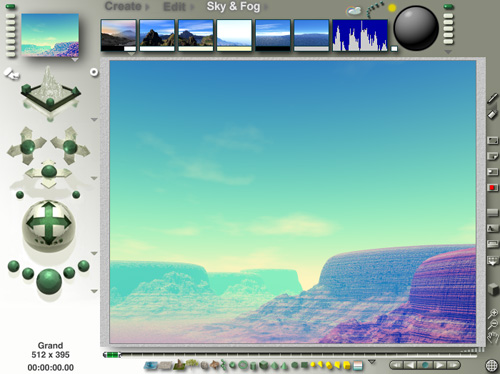
Task: Click top green sky memory dot at right
Action: [x=448, y=7]
